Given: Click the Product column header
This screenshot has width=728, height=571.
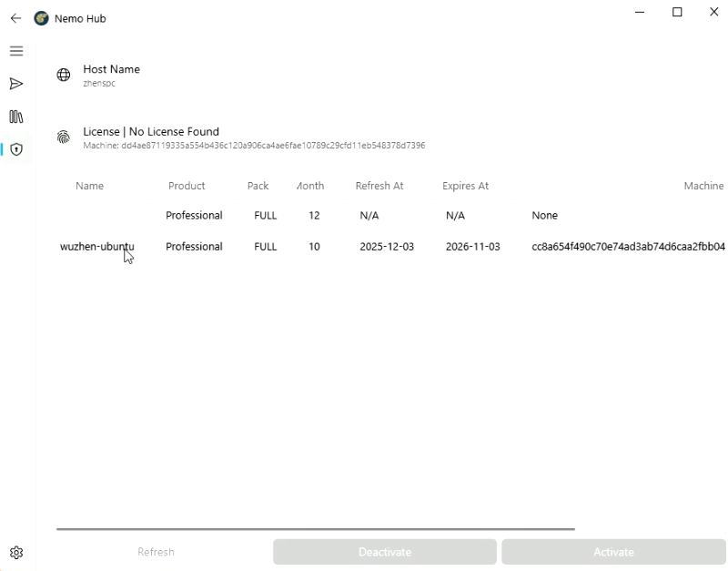Looking at the screenshot, I should tap(187, 186).
